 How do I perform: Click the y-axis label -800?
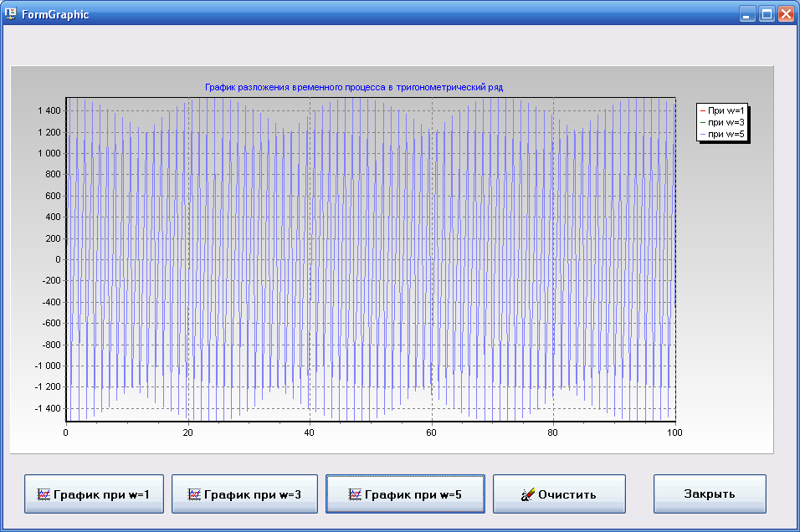coord(52,345)
